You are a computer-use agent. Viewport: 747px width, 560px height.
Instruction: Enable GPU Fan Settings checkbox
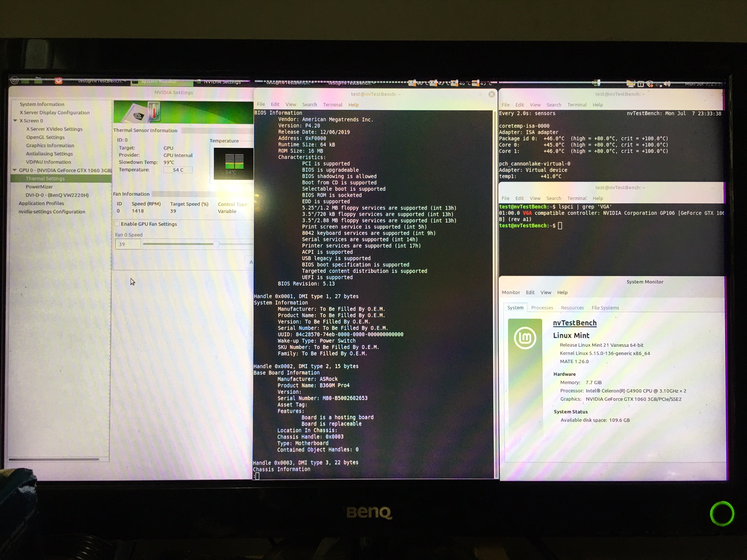(x=117, y=224)
